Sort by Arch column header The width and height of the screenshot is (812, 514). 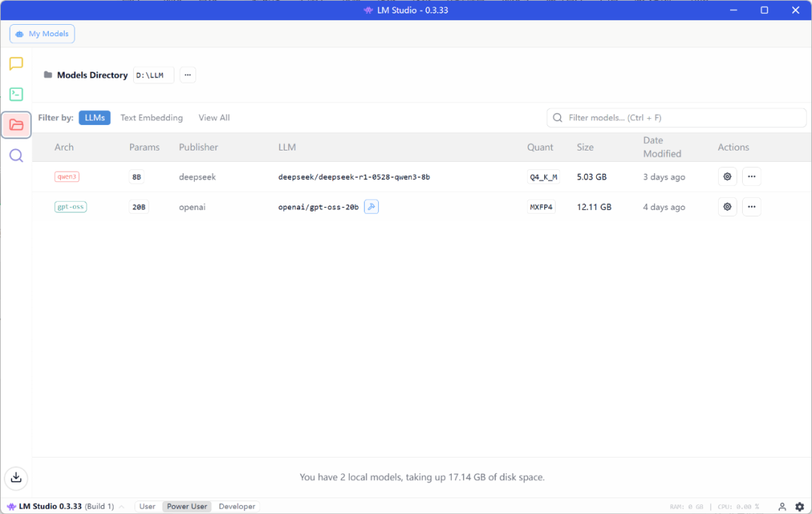(64, 148)
